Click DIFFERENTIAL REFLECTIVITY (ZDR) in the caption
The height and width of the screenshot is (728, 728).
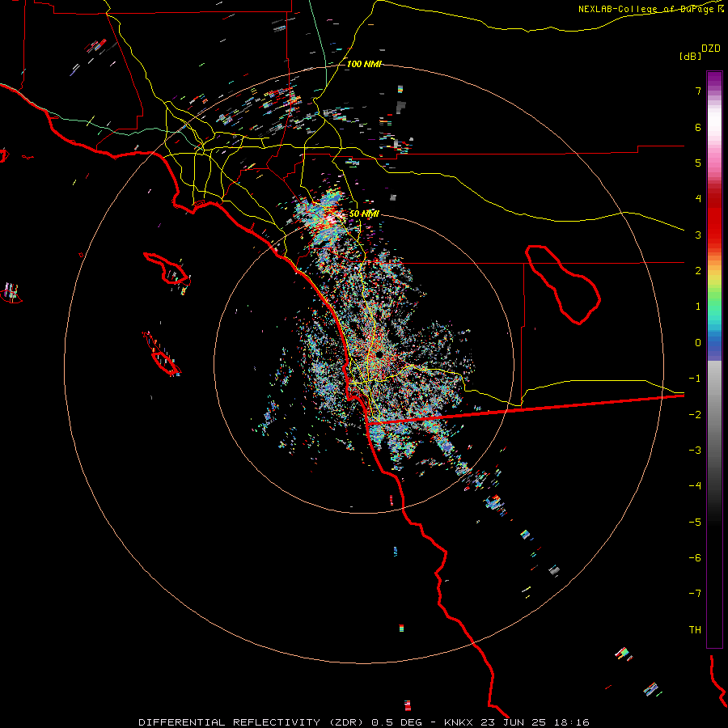pyautogui.click(x=252, y=722)
